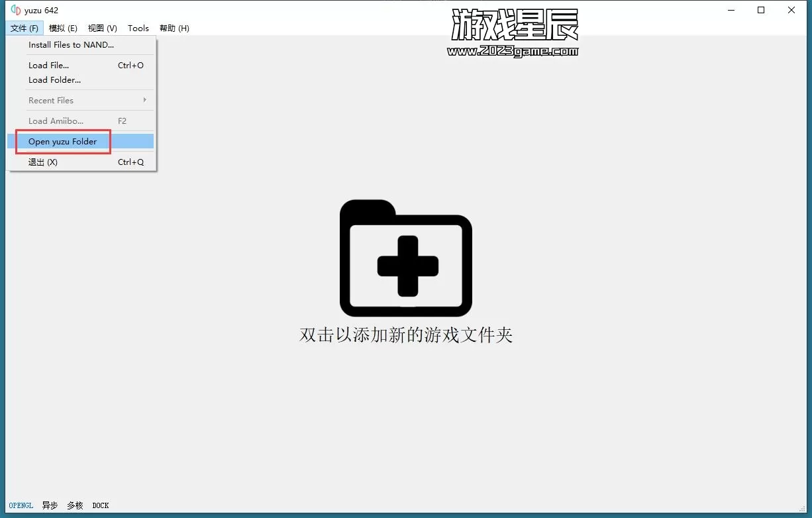Open the 模拟 (E) menu
Screen dimensions: 812x518
tap(63, 28)
